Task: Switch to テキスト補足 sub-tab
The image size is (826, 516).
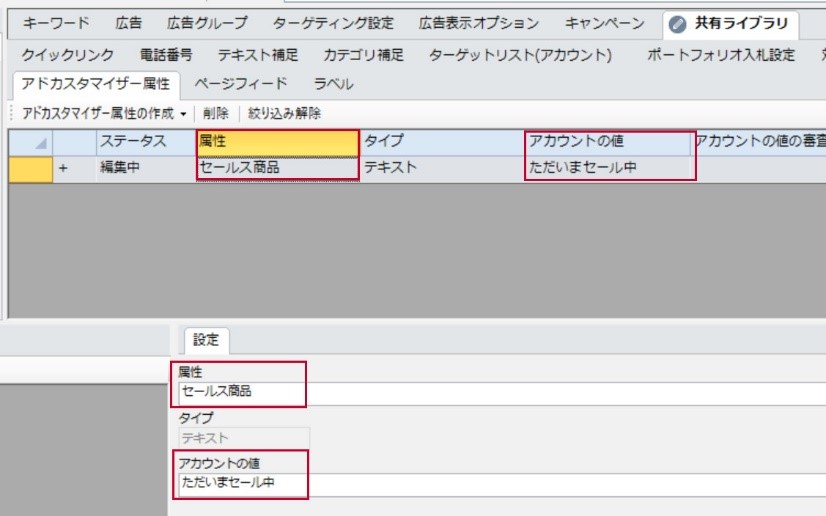Action: pyautogui.click(x=258, y=55)
